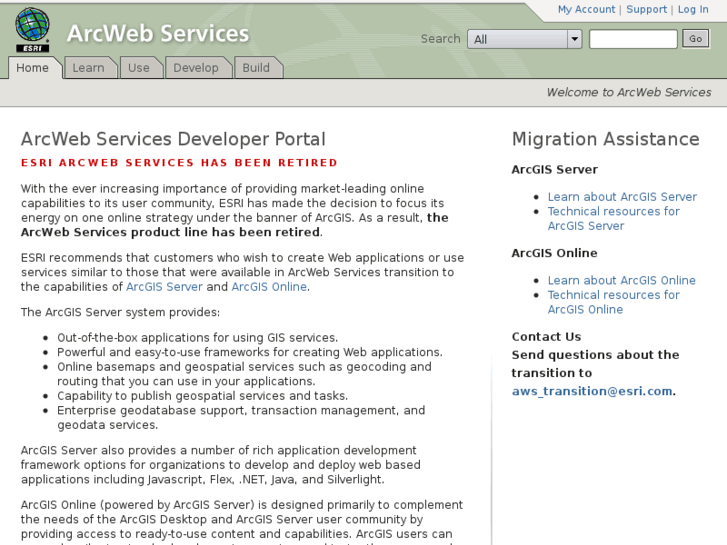Click the ArcWeb Services Developer Portal heading

pyautogui.click(x=173, y=139)
